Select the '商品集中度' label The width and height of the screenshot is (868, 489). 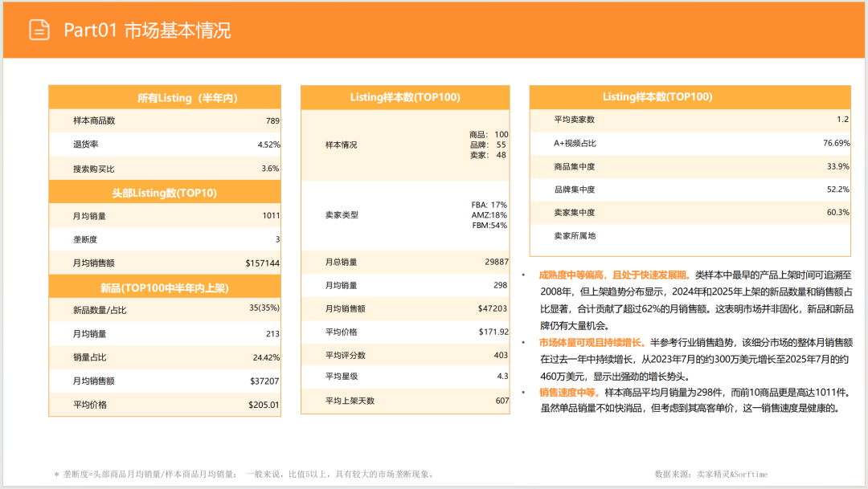575,166
